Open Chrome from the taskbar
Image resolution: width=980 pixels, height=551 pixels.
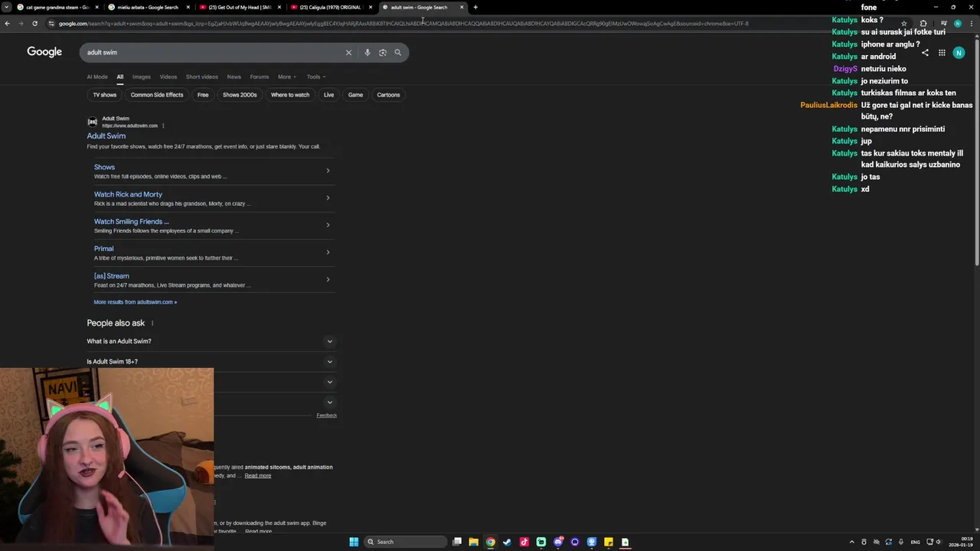(x=491, y=542)
